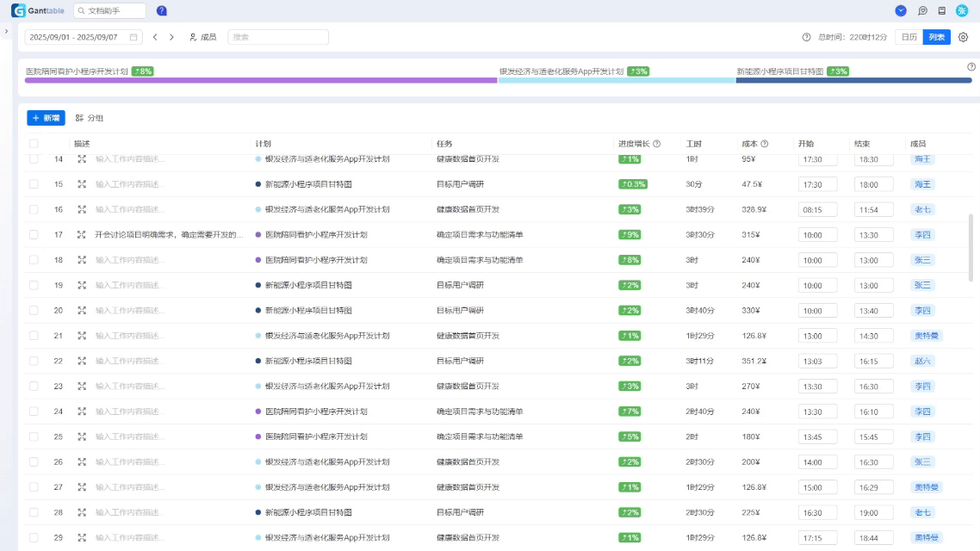Check the row 17 checkbox
980x551 pixels.
(34, 235)
